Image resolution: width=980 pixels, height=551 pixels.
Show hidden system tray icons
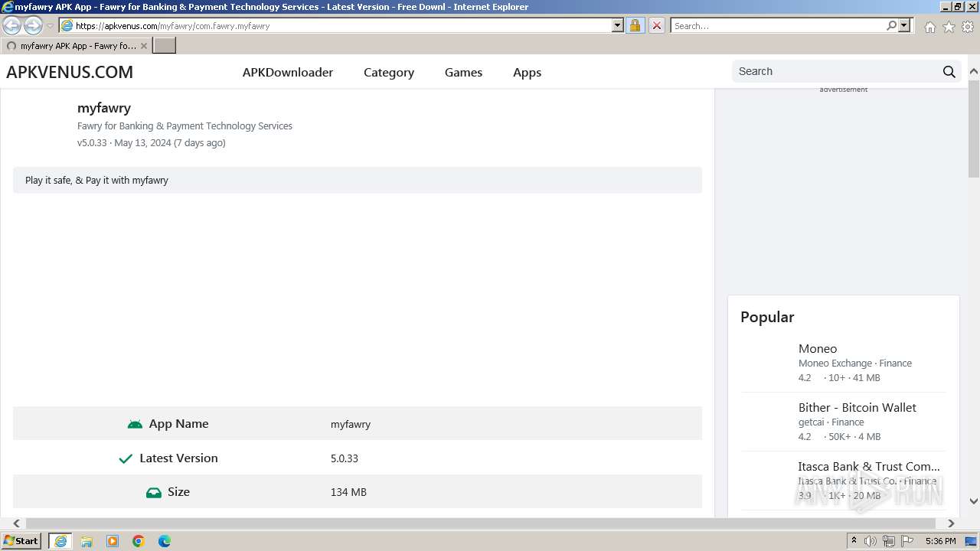854,541
